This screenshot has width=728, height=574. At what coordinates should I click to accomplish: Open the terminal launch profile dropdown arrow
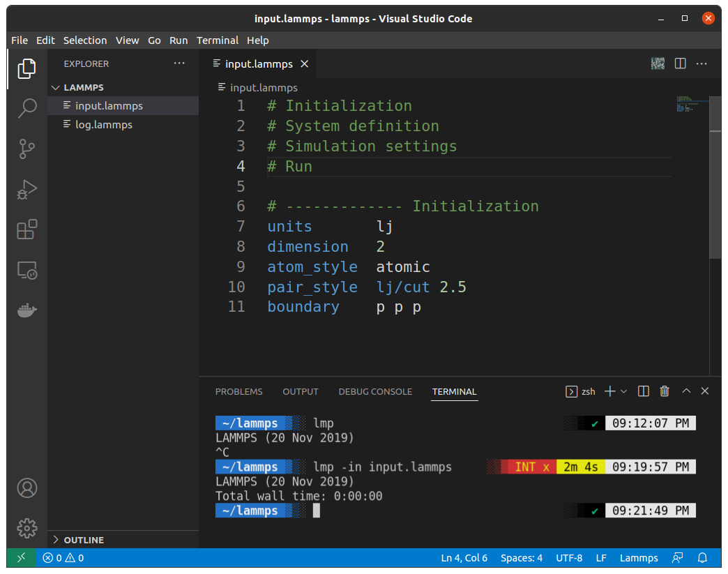(x=623, y=391)
